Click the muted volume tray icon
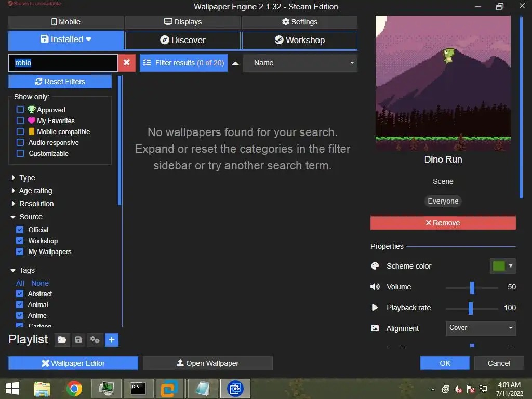Viewport: 532px width, 399px height. click(x=458, y=389)
